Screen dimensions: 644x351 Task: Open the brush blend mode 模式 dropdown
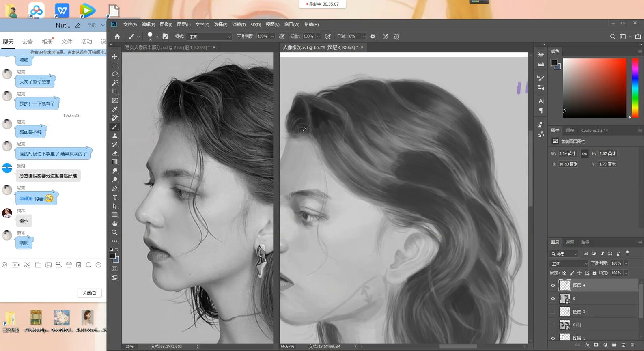[x=209, y=37]
